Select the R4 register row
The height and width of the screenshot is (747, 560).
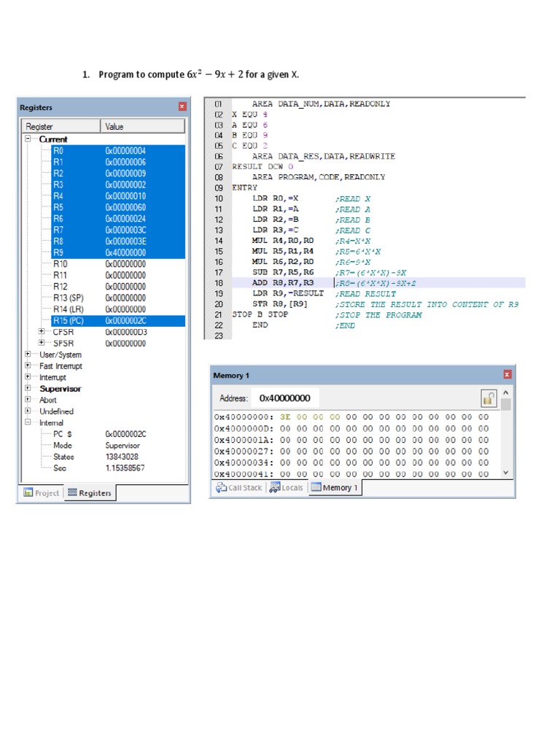118,196
